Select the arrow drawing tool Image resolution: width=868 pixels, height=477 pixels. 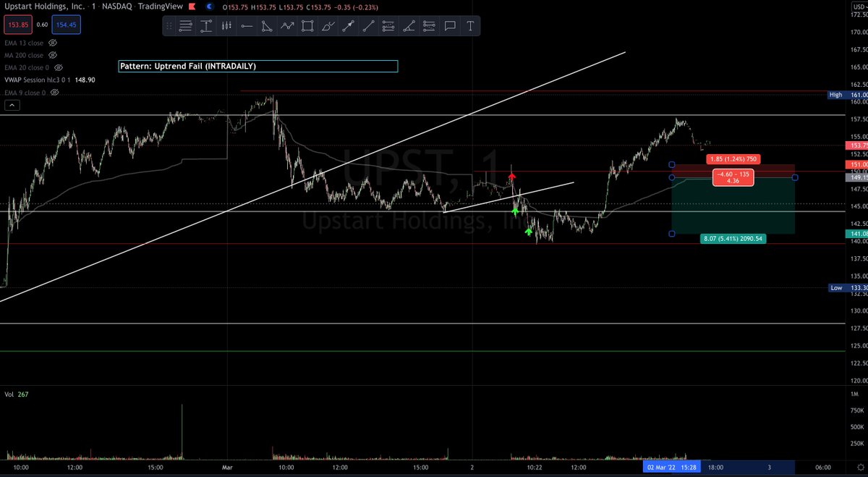pos(348,26)
